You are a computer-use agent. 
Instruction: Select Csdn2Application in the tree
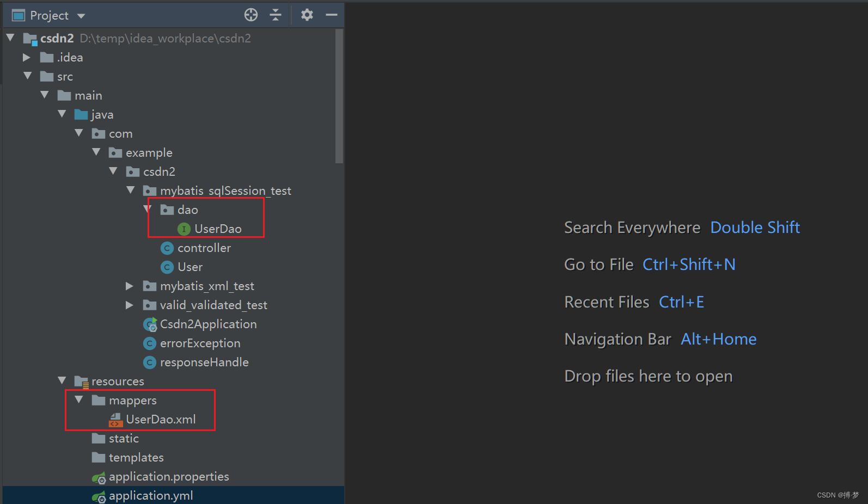208,324
